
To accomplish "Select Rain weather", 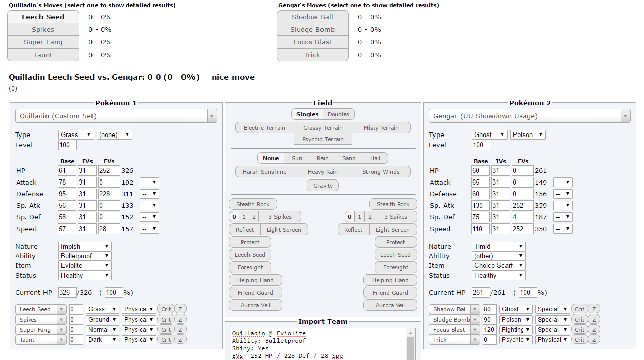I will pyautogui.click(x=323, y=158).
